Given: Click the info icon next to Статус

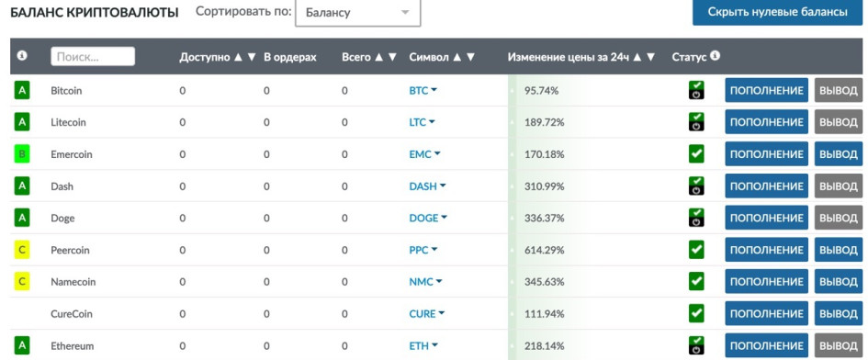Looking at the screenshot, I should click(716, 55).
